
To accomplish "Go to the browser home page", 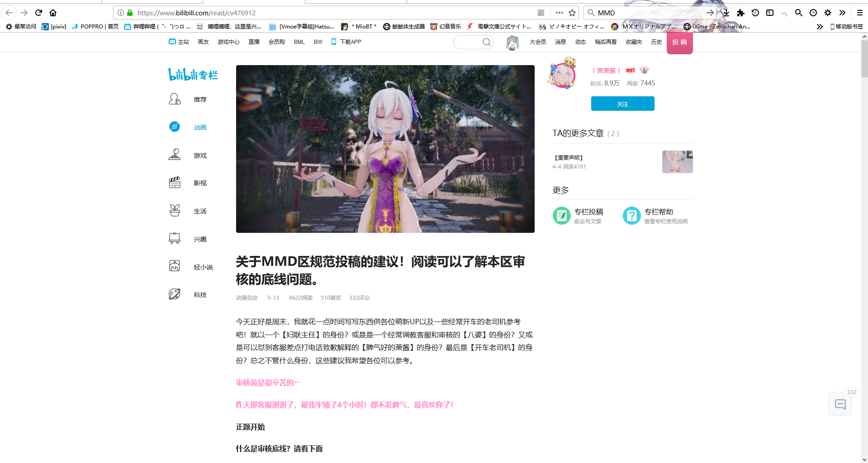I will tap(53, 13).
